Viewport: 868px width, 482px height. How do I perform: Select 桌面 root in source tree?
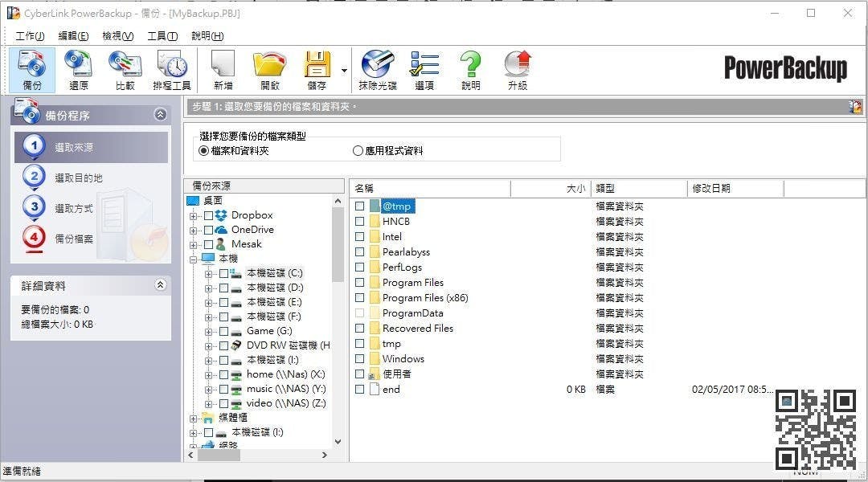(213, 200)
